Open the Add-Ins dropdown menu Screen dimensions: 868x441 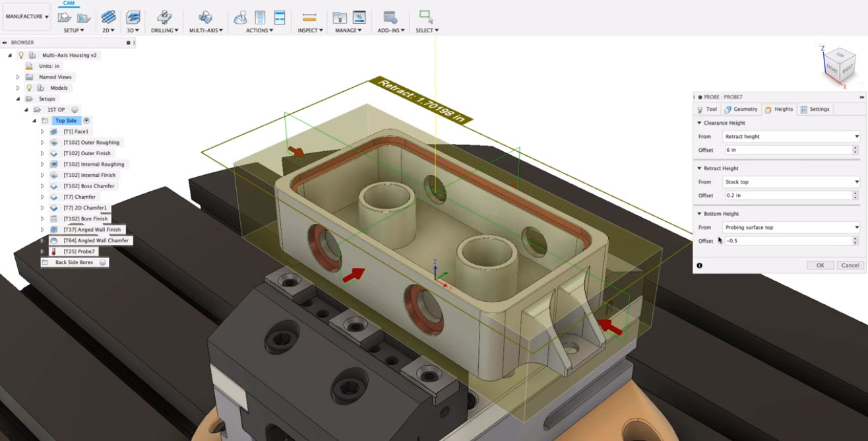click(x=390, y=30)
